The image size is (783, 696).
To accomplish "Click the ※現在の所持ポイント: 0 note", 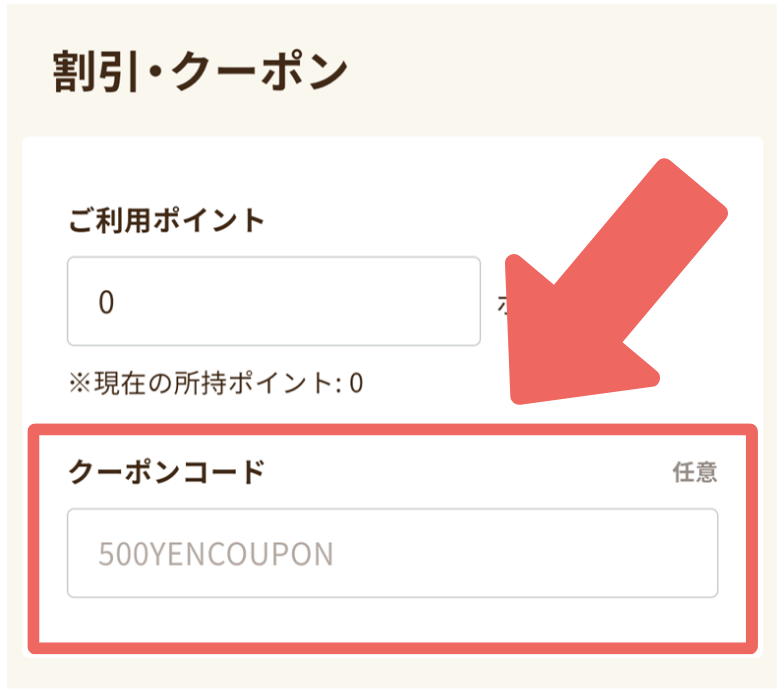I will [x=215, y=382].
